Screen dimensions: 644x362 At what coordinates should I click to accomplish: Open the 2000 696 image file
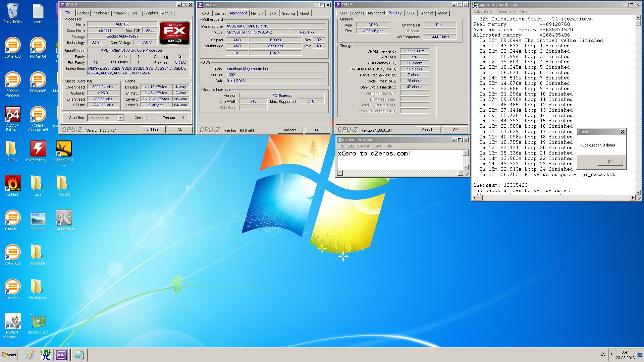coord(38,221)
